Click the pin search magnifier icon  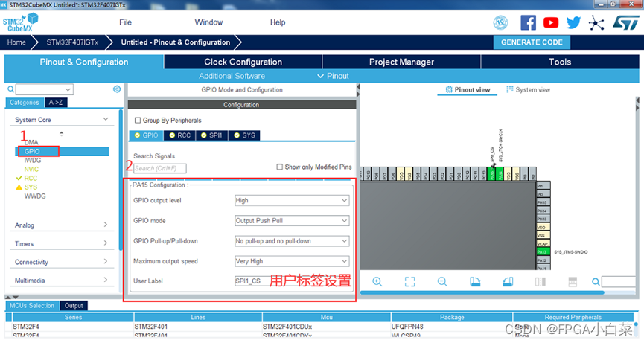[596, 281]
